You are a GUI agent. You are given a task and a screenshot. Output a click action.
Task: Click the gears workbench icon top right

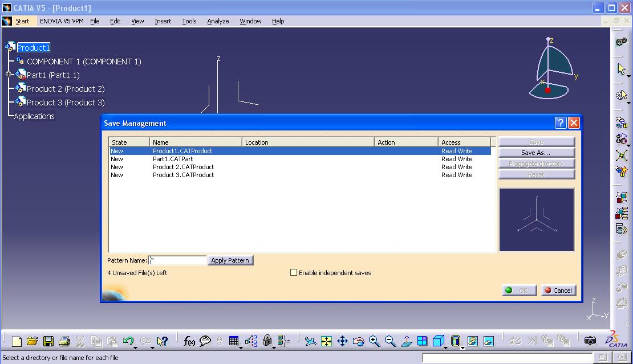(621, 42)
